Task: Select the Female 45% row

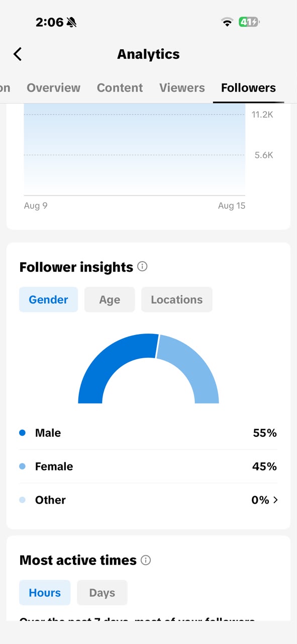Action: (x=148, y=466)
